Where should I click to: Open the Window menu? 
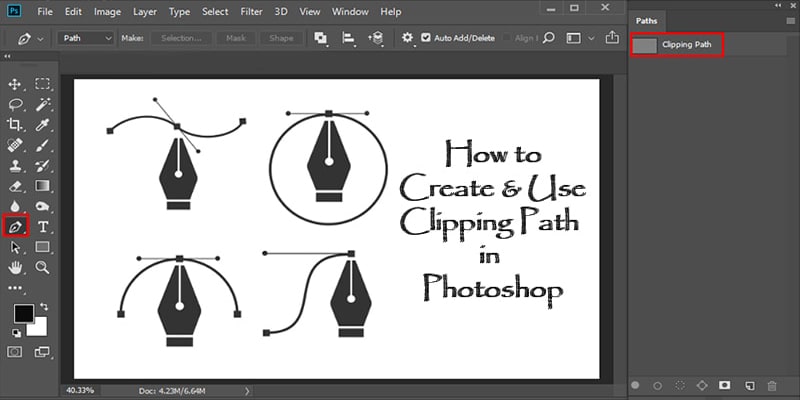pyautogui.click(x=349, y=11)
